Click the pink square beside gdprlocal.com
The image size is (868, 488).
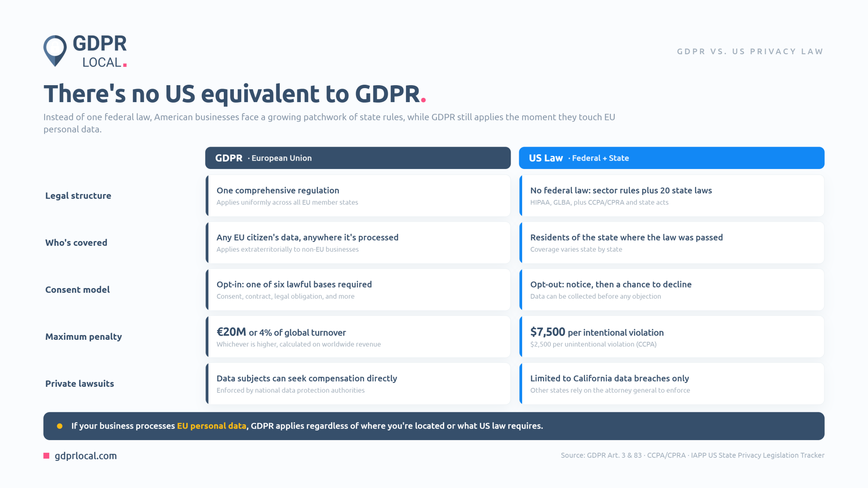pyautogui.click(x=46, y=456)
